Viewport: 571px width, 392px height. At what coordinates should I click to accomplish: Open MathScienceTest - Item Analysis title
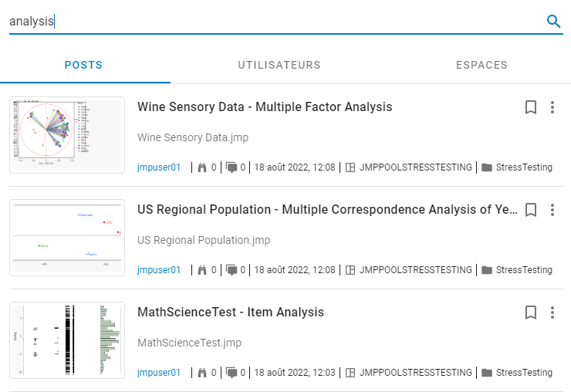231,313
